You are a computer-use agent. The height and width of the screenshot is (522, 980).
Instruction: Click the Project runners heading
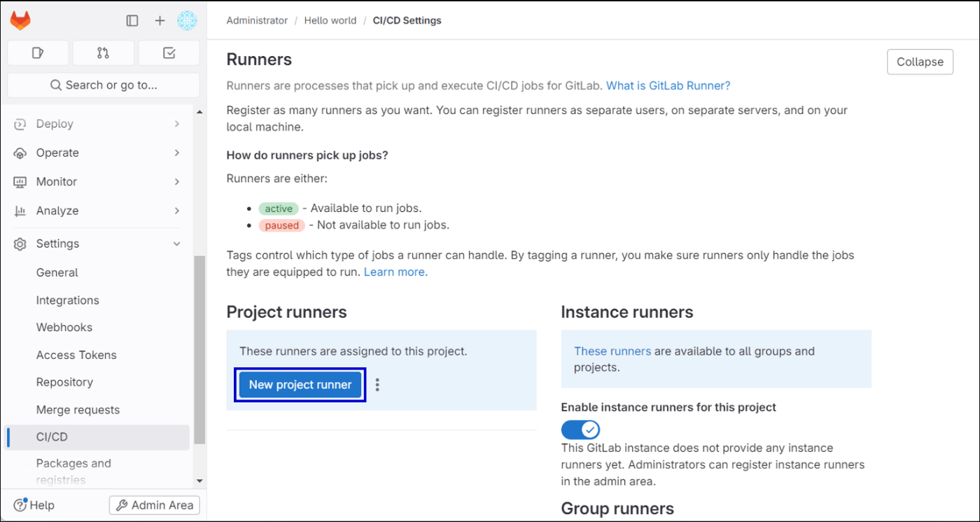pyautogui.click(x=287, y=312)
